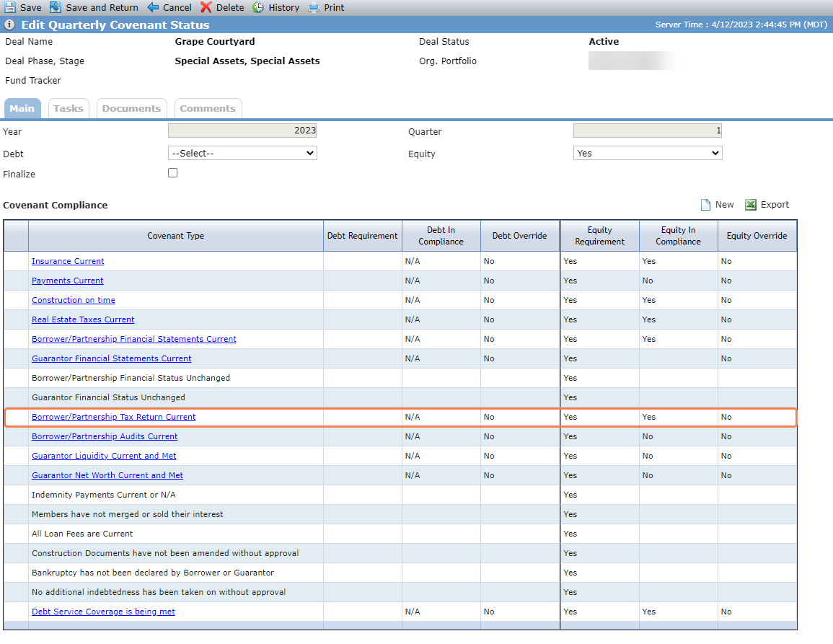Open Guarantor Net Worth Current and Met
The image size is (833, 644).
pyautogui.click(x=107, y=475)
